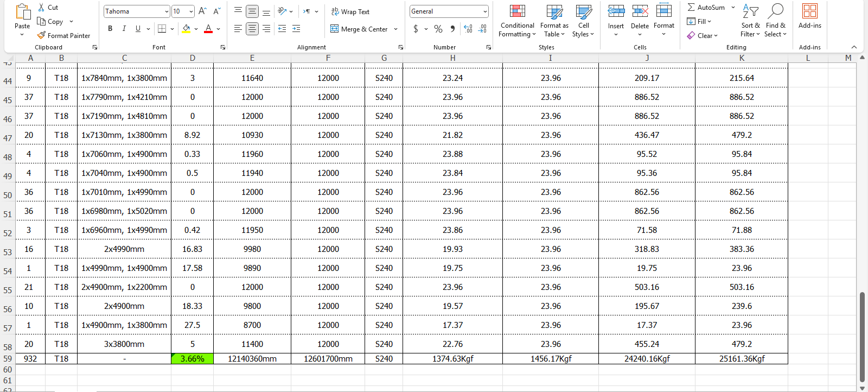
Task: Click the red font color swatch
Action: [208, 29]
